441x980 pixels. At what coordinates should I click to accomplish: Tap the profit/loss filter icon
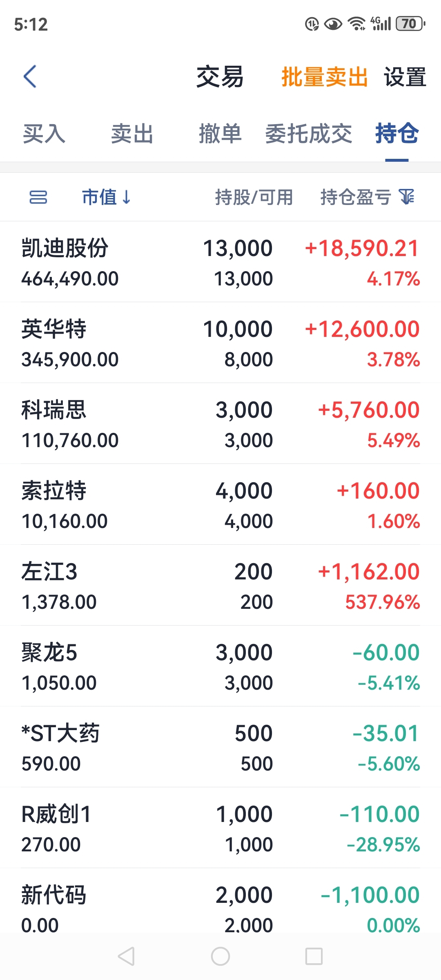pyautogui.click(x=407, y=197)
